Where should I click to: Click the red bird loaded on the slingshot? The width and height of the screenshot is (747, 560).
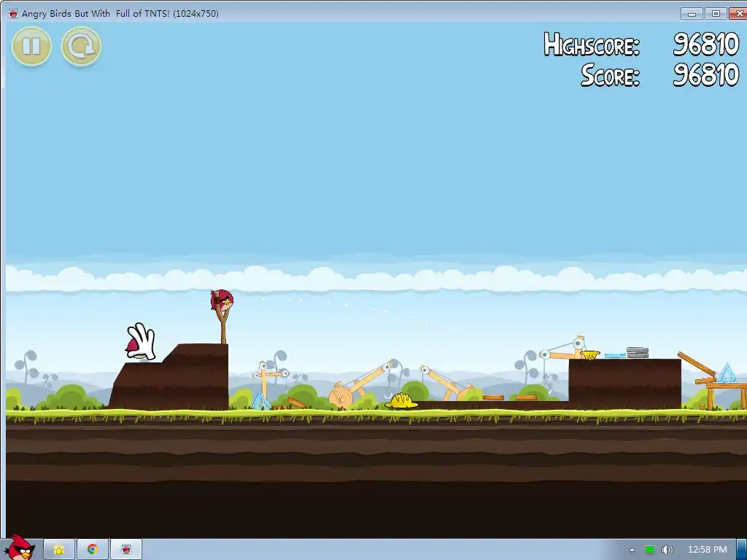222,300
